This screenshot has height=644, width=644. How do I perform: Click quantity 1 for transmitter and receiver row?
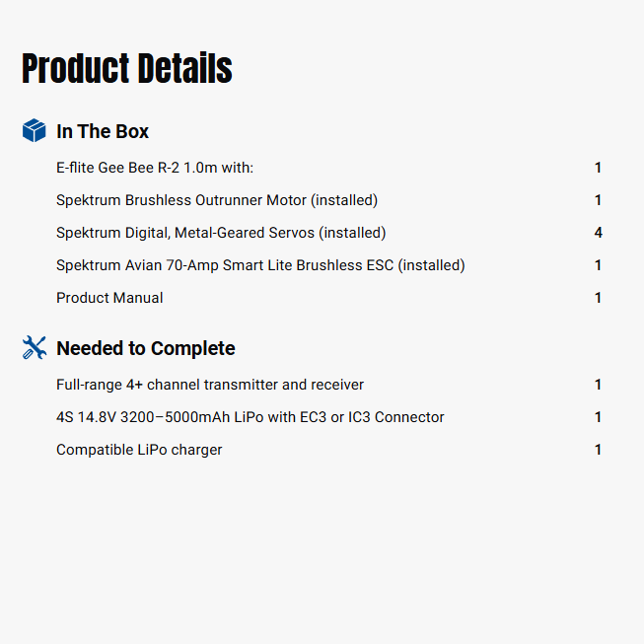(x=598, y=385)
